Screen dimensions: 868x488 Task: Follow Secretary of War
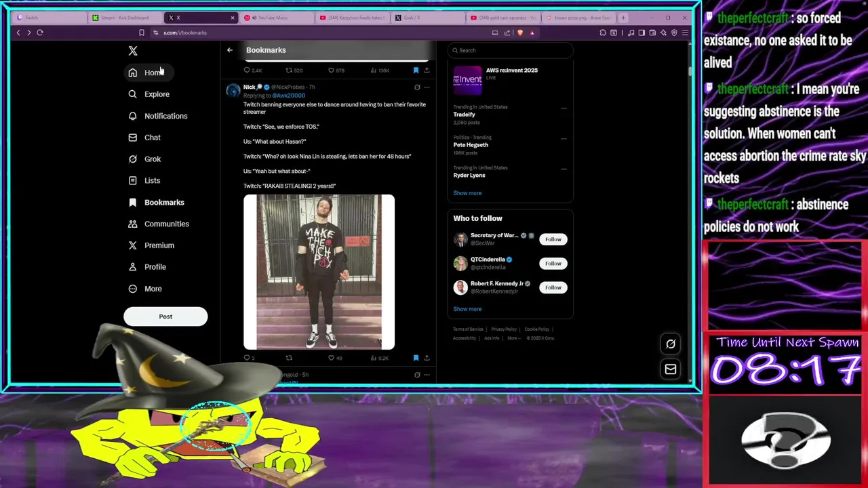[553, 239]
